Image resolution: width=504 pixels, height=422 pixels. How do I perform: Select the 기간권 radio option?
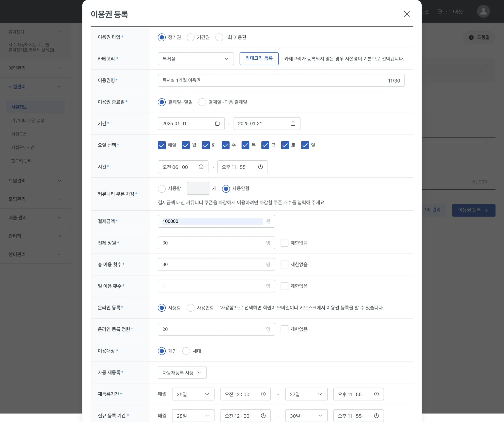coord(190,37)
